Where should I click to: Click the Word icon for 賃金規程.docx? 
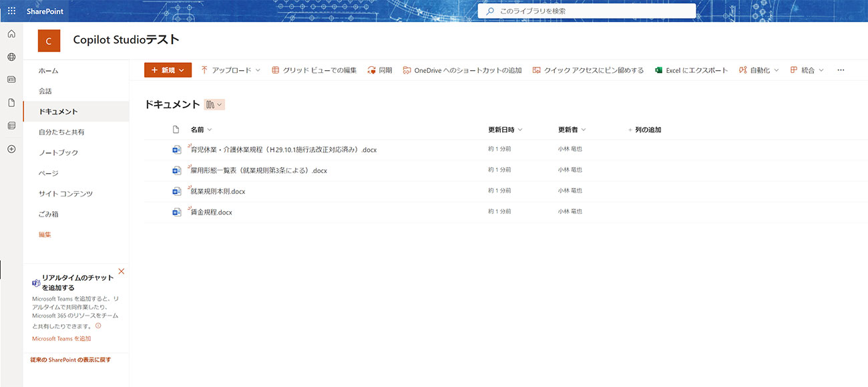pos(177,212)
